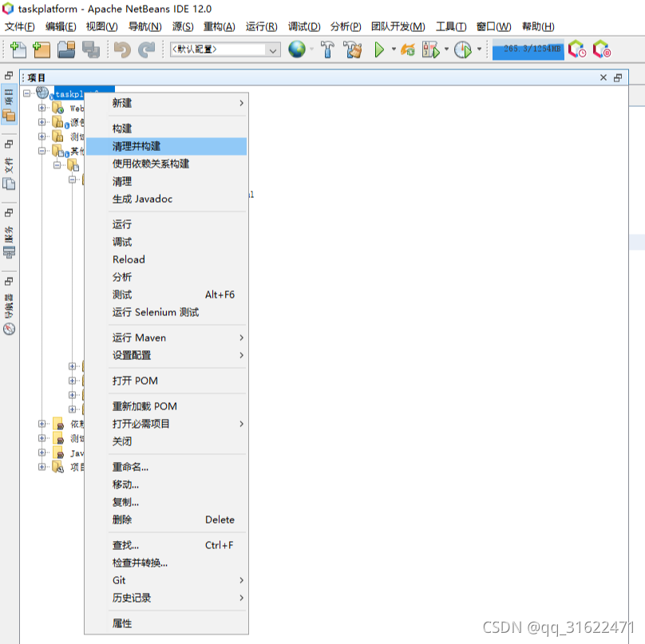Click the Apply Code Changes icon
The width and height of the screenshot is (645, 644).
[x=408, y=49]
